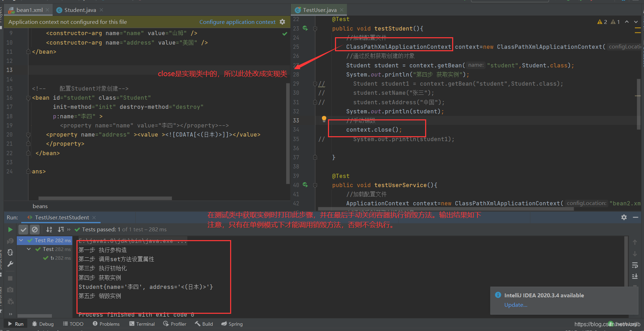The image size is (644, 331).
Task: Sort test results by duration
Action: (x=61, y=230)
